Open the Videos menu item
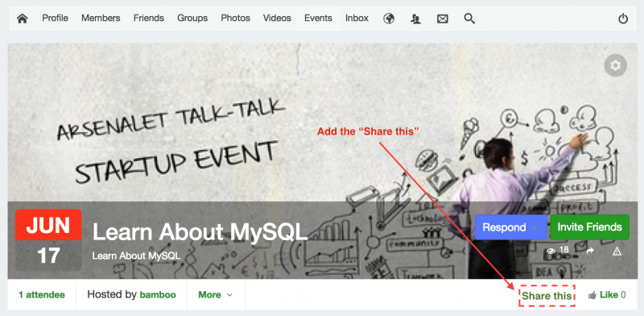Screen dimensions: 644x316 [277, 18]
